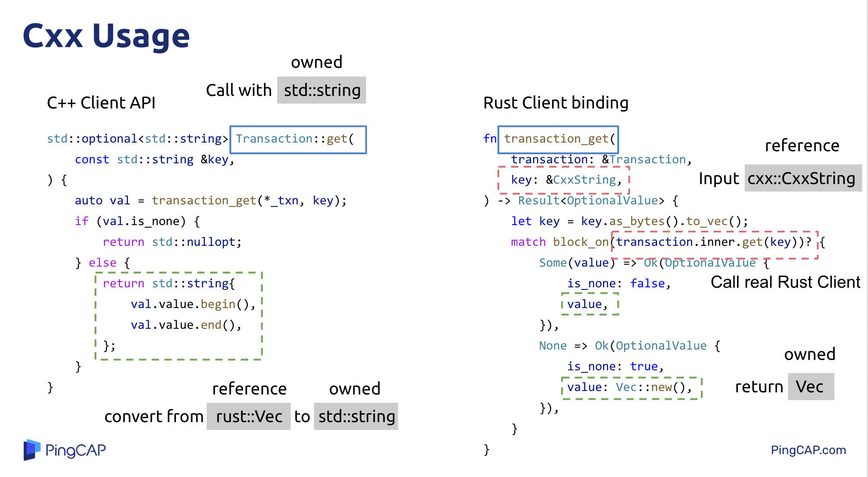Click the blue Transaction::get box
Viewport: 868px width, 477px height.
pyautogui.click(x=298, y=140)
